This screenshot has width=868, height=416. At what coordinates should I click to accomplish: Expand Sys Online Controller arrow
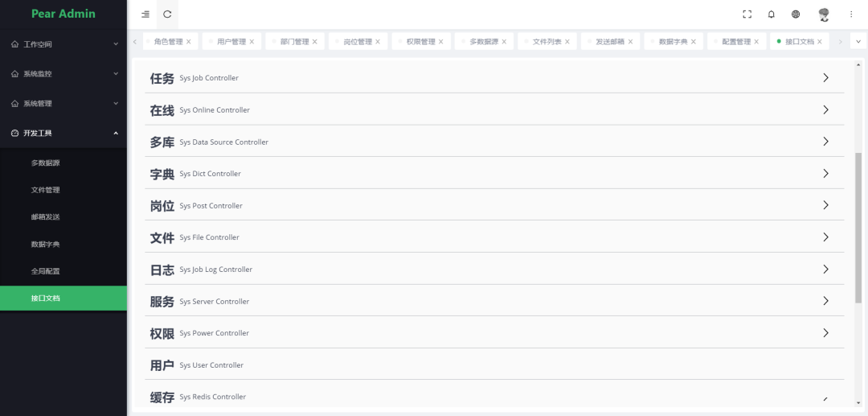[x=826, y=109]
